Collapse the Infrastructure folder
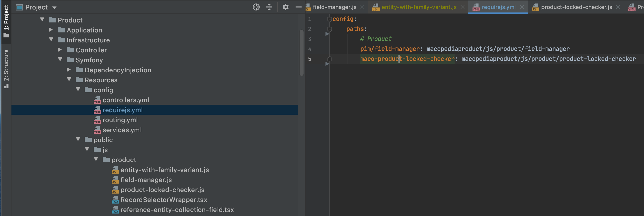 coord(51,40)
